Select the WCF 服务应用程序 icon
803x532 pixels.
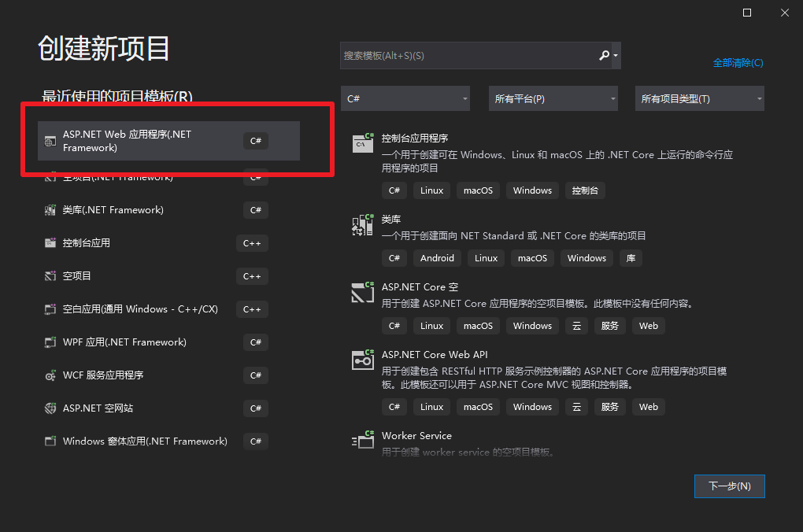49,375
